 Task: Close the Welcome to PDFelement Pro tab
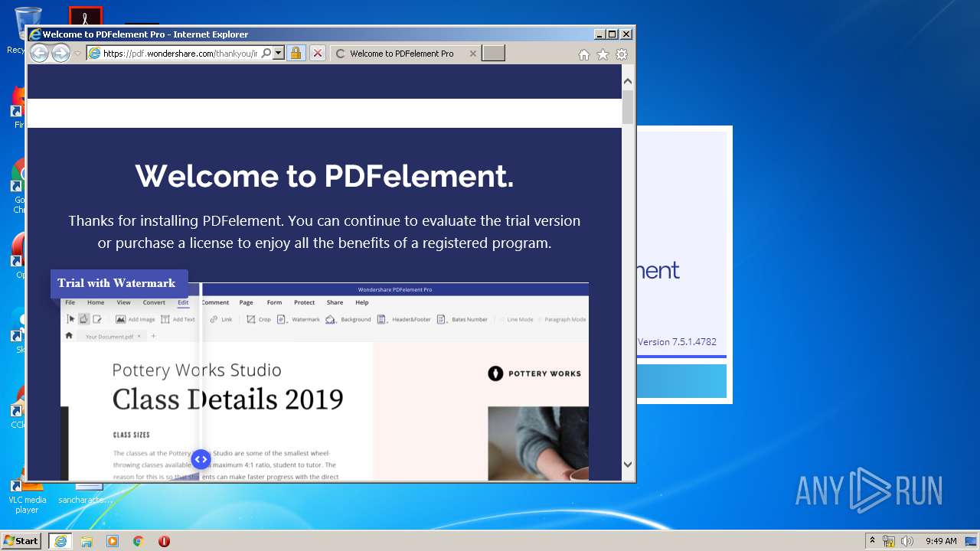pos(472,54)
